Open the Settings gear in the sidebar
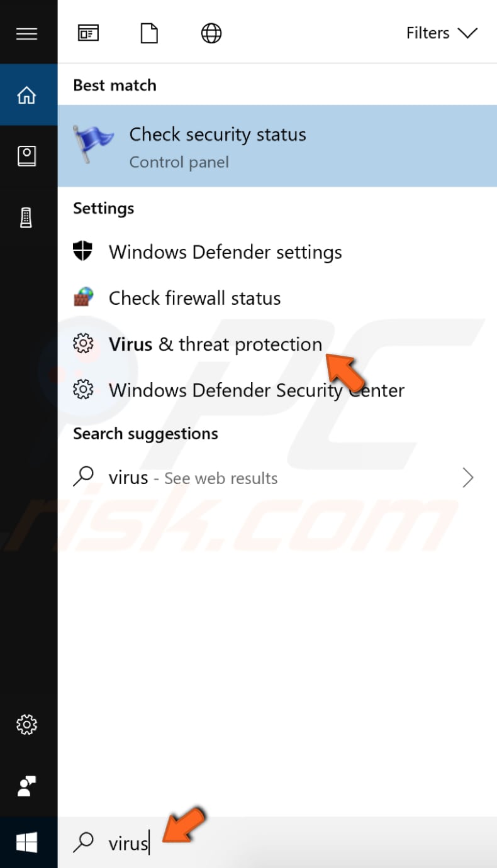497x868 pixels. pos(28,725)
